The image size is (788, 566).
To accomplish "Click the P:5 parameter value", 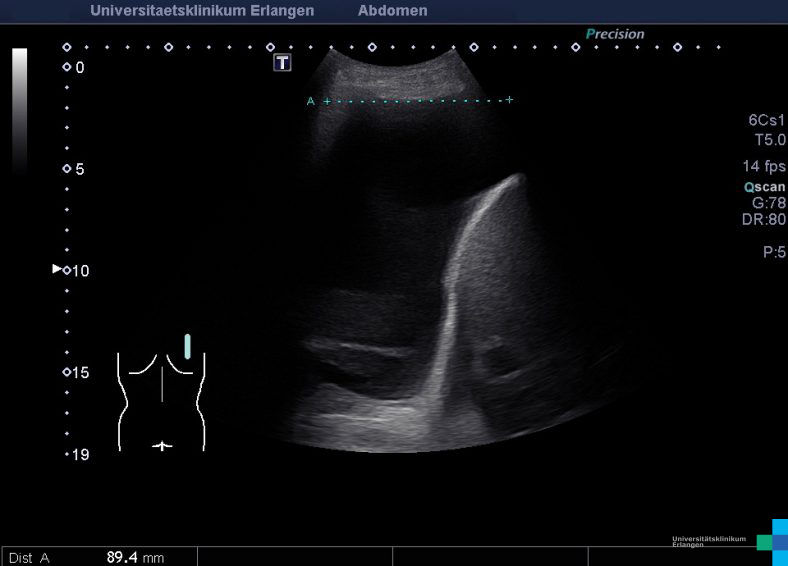I will tap(774, 253).
